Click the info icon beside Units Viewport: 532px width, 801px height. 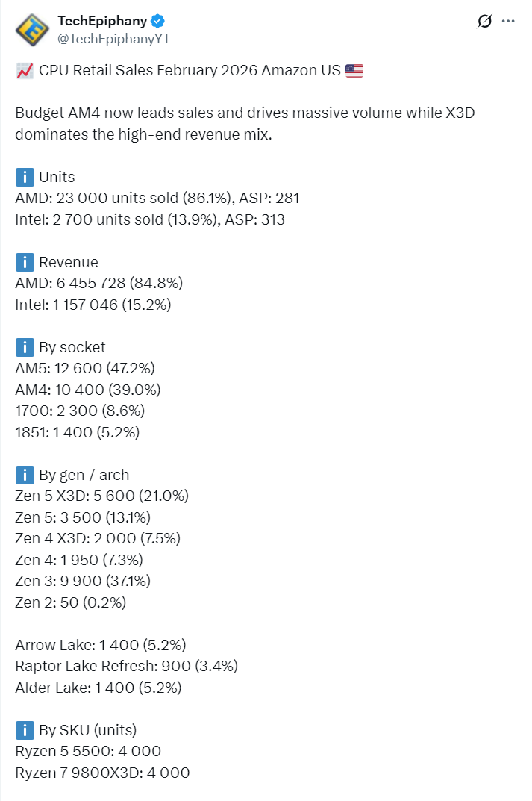25,177
